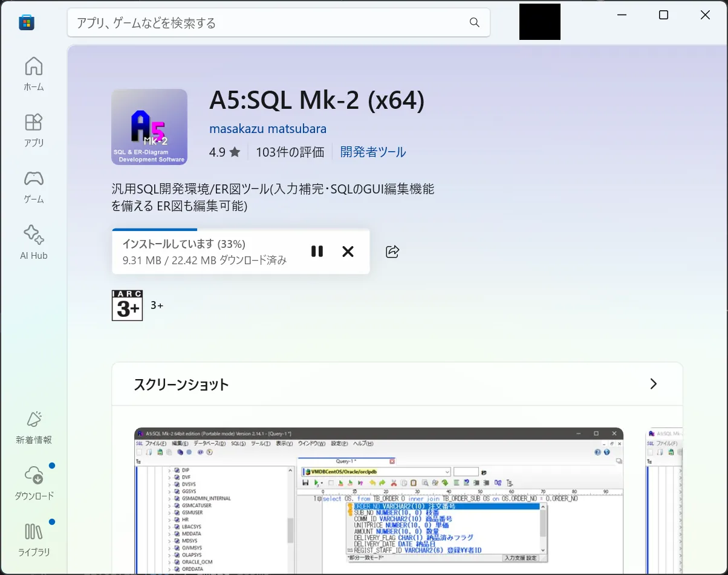Focus the app search field
This screenshot has width=728, height=575.
click(x=278, y=22)
